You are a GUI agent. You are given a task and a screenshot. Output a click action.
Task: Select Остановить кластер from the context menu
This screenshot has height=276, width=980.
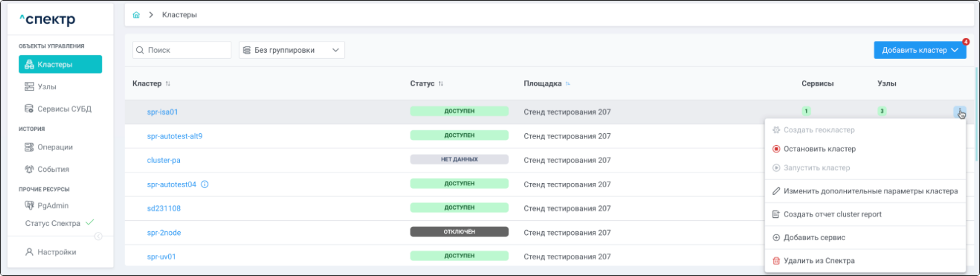tap(819, 149)
